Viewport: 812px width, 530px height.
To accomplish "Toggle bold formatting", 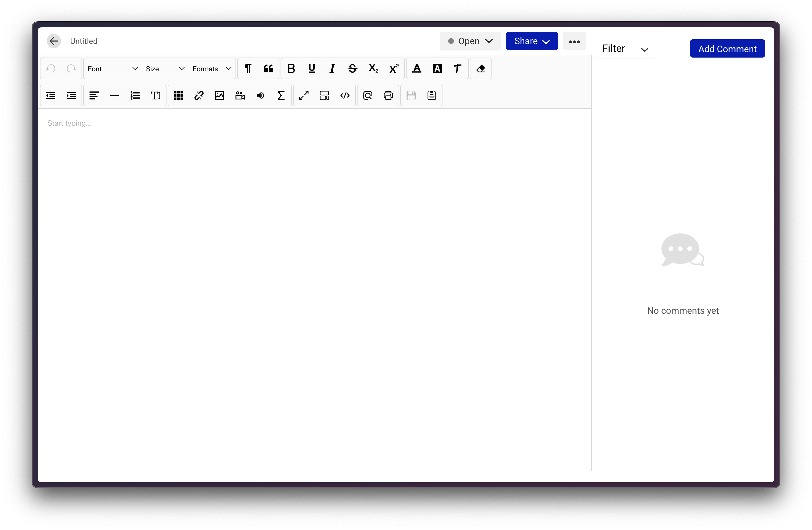I will [291, 69].
